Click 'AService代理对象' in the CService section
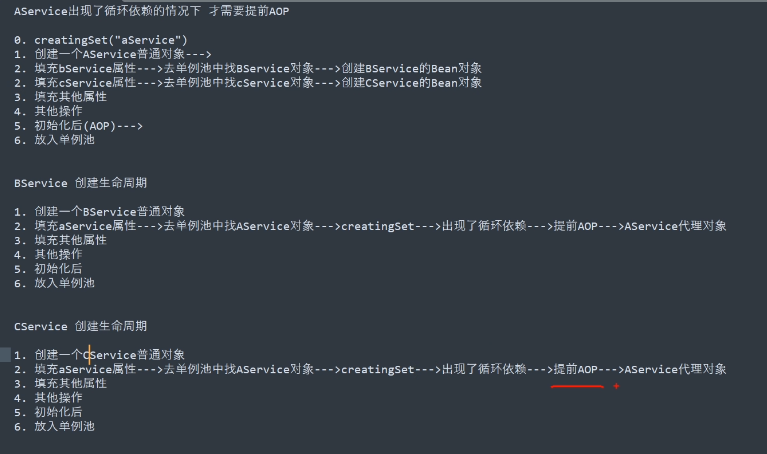Viewport: 767px width, 454px height. [x=675, y=369]
